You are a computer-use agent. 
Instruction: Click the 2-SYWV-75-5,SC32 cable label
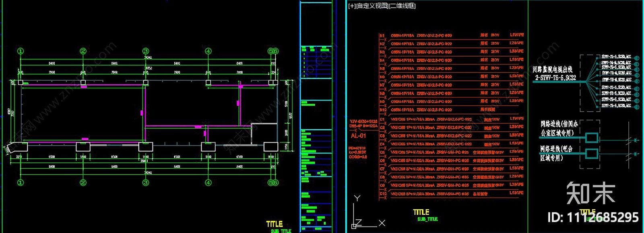click(555, 78)
